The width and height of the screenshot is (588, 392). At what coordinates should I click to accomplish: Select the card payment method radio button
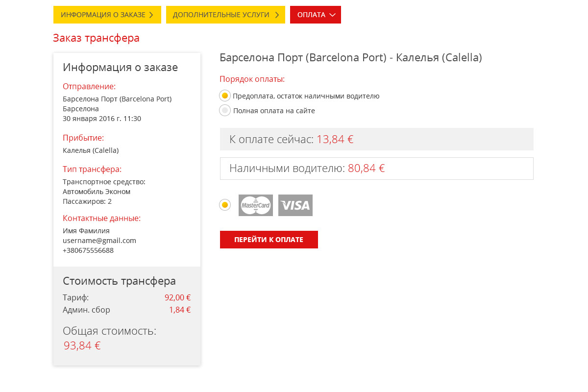click(225, 205)
